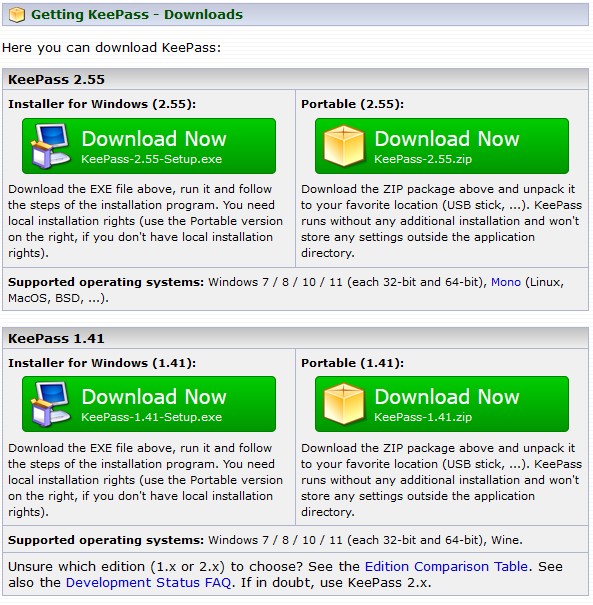Click 'Unsure which edition (1.x or 2.x)' text
The width and height of the screenshot is (593, 605).
point(117,566)
